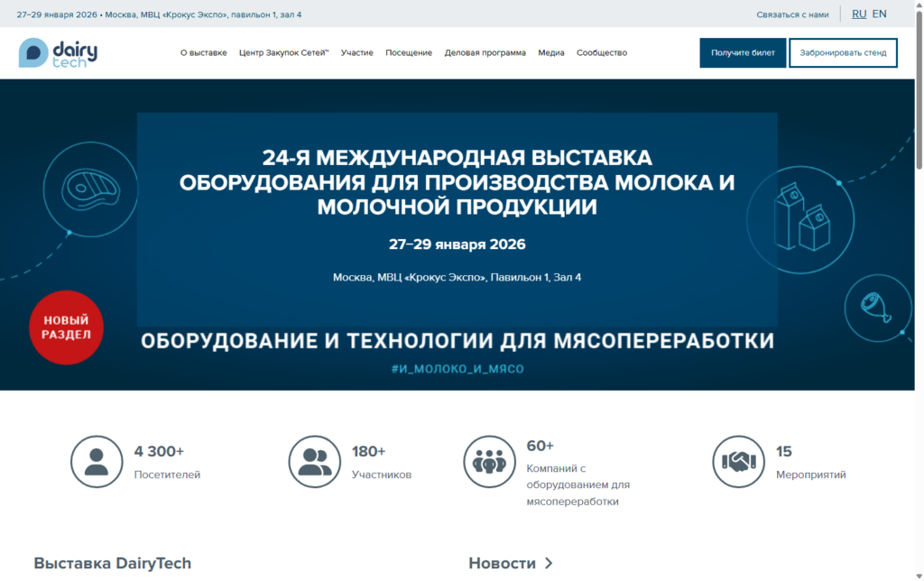Open the О выставке navigation dropdown
The image size is (924, 581).
pos(206,52)
